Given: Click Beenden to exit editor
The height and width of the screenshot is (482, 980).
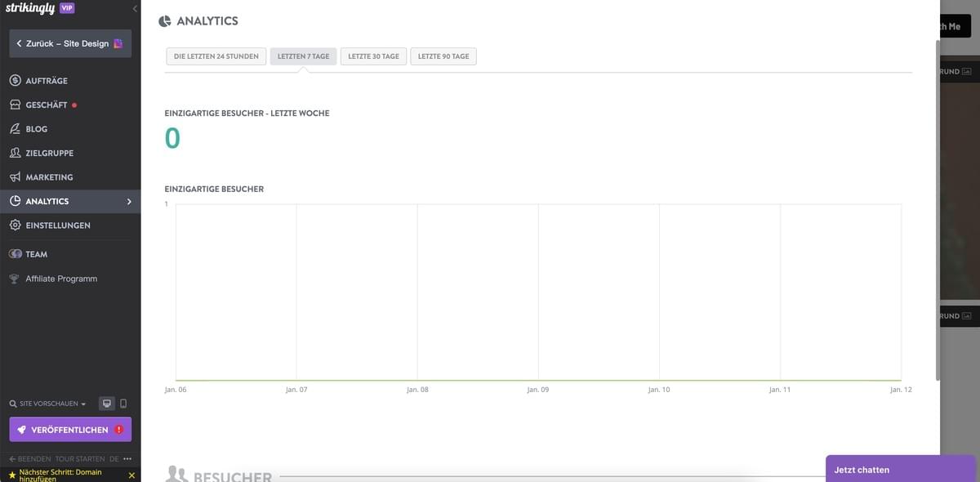Looking at the screenshot, I should click(x=29, y=458).
